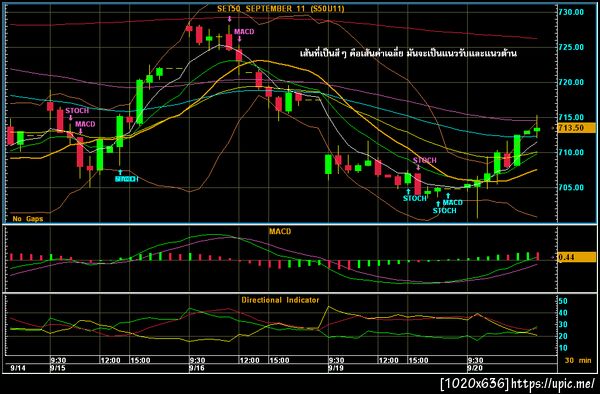Select the 710.00 price axis label

[x=571, y=152]
